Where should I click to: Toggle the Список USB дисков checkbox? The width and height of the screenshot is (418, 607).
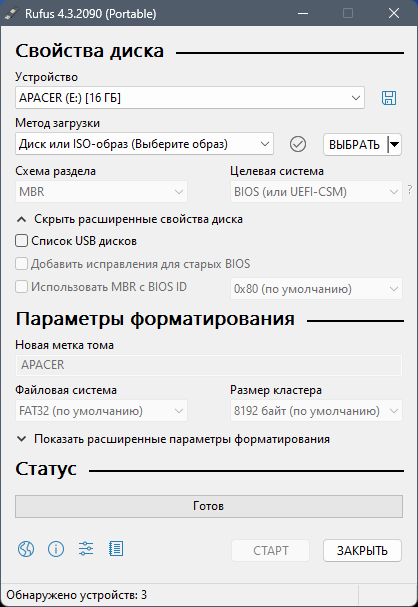tap(21, 241)
